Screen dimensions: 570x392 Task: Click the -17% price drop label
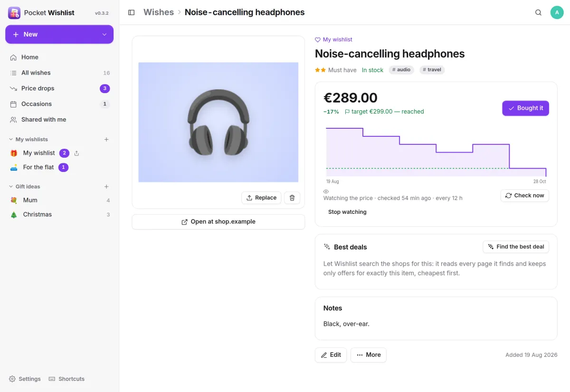(331, 112)
